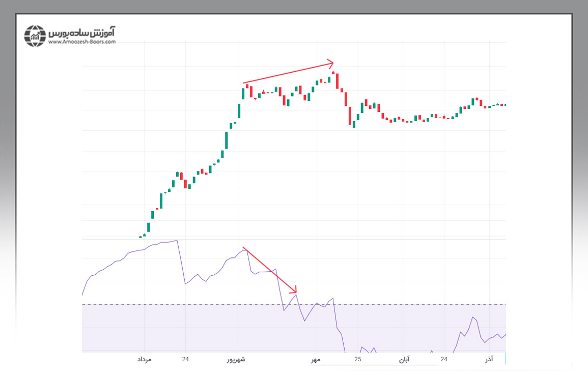Select the مرداد label on time axis

(144, 360)
